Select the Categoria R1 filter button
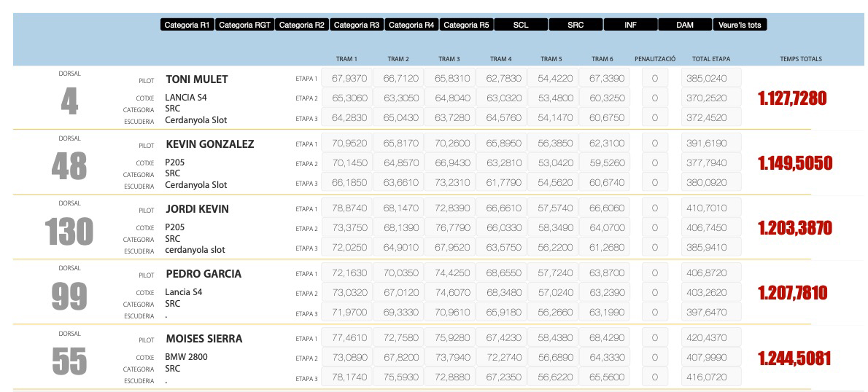 click(x=187, y=25)
